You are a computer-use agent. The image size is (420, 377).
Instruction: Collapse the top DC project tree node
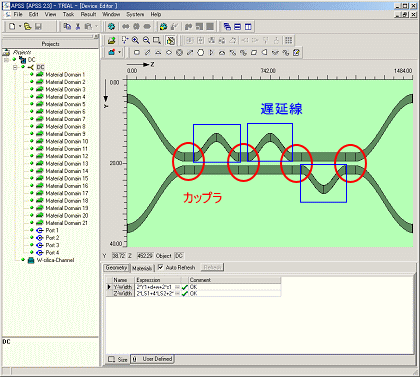(x=7, y=60)
